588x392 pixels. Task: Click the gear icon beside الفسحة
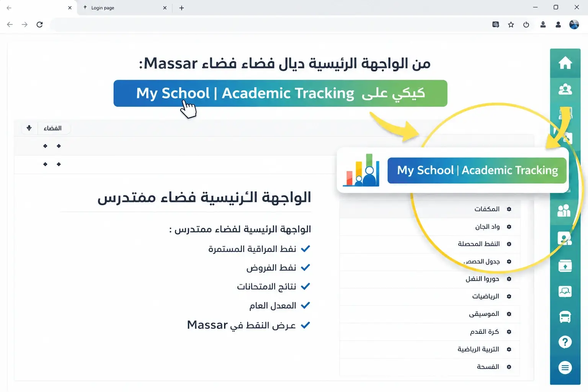pos(509,367)
